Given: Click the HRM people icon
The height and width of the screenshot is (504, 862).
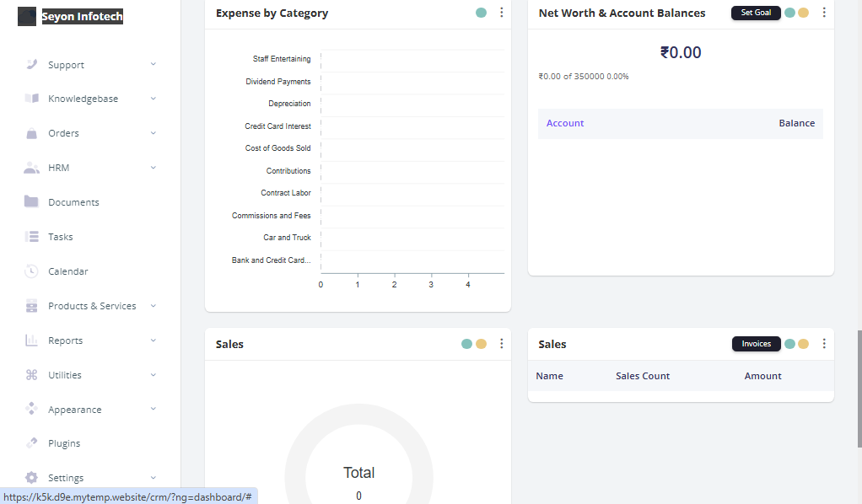Looking at the screenshot, I should pos(31,168).
